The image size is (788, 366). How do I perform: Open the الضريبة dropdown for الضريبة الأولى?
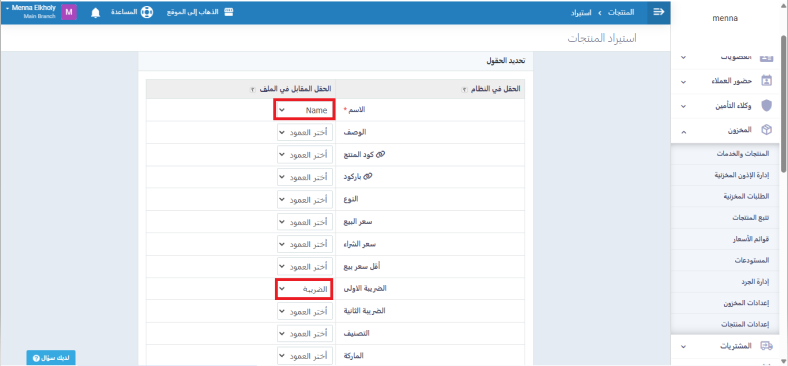pos(304,289)
